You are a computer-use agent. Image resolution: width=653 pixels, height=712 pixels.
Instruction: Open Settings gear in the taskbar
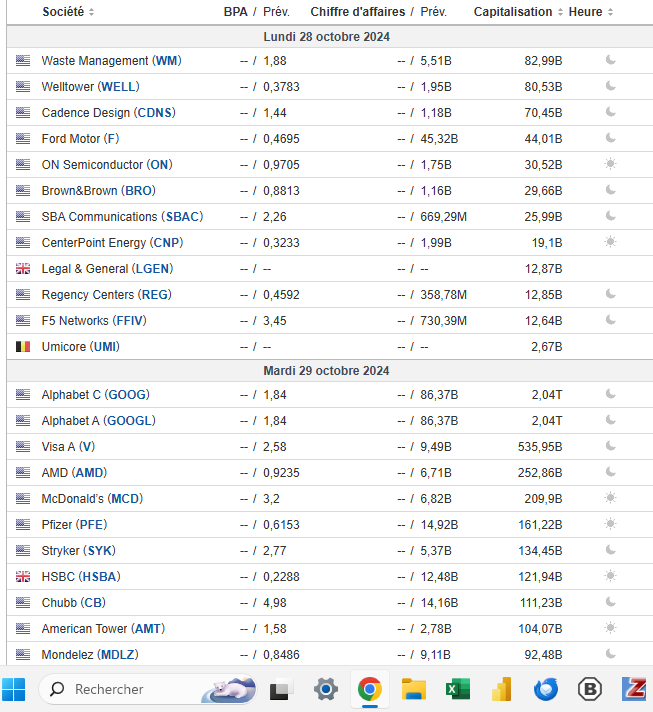point(325,689)
